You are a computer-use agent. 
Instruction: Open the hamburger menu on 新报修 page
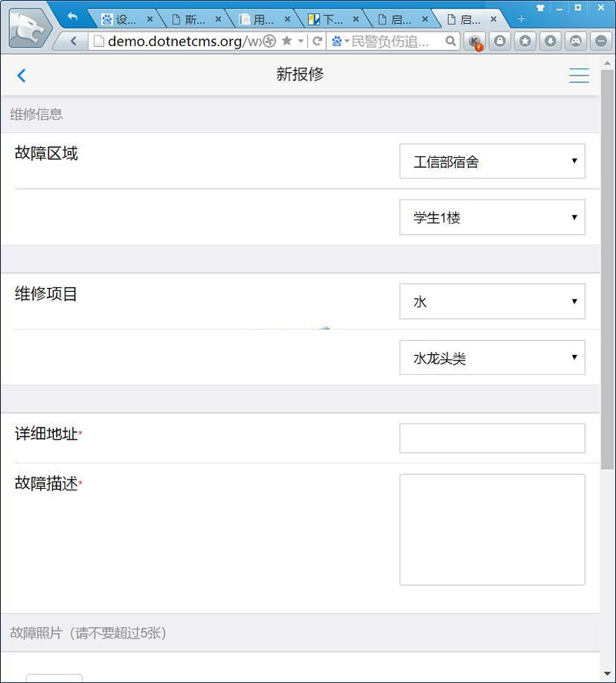(x=579, y=75)
